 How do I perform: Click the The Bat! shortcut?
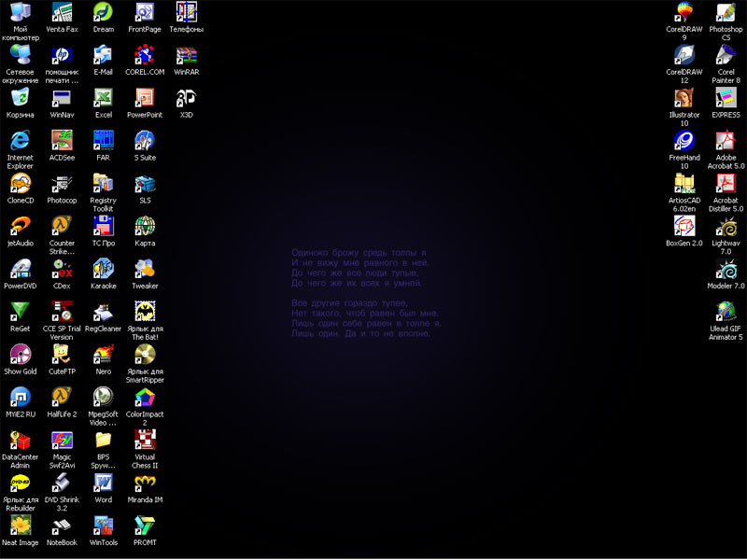click(145, 312)
